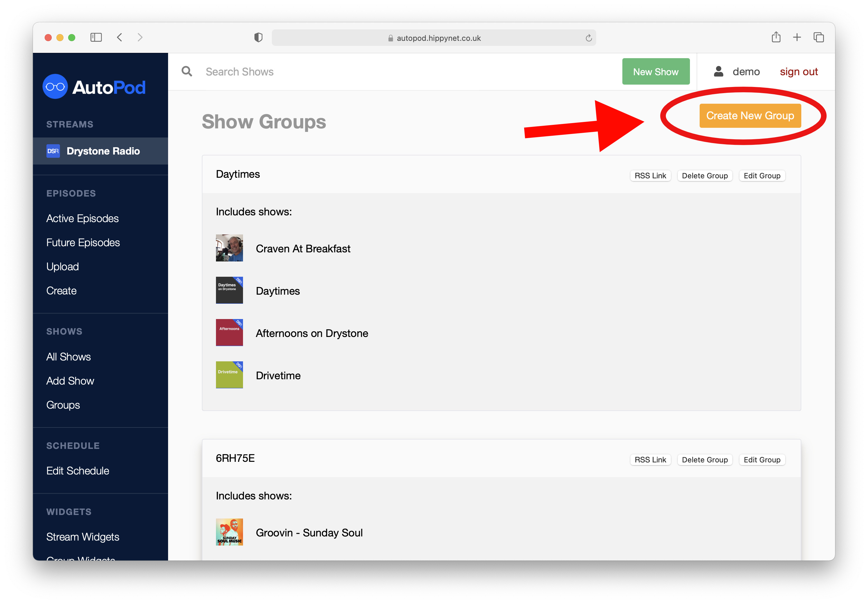Open All Shows in sidebar
Viewport: 868px width, 604px height.
(x=68, y=357)
